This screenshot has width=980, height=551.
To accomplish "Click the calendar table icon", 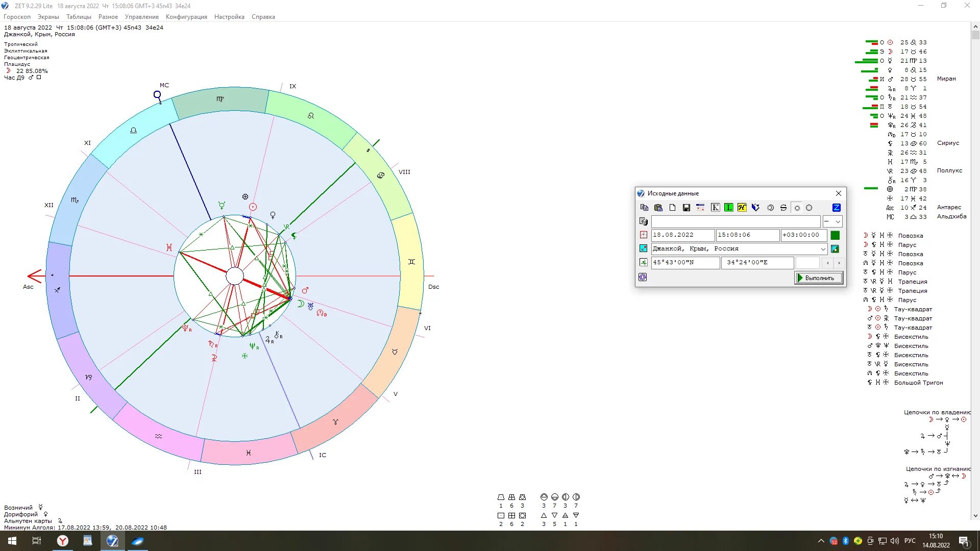I will [700, 208].
